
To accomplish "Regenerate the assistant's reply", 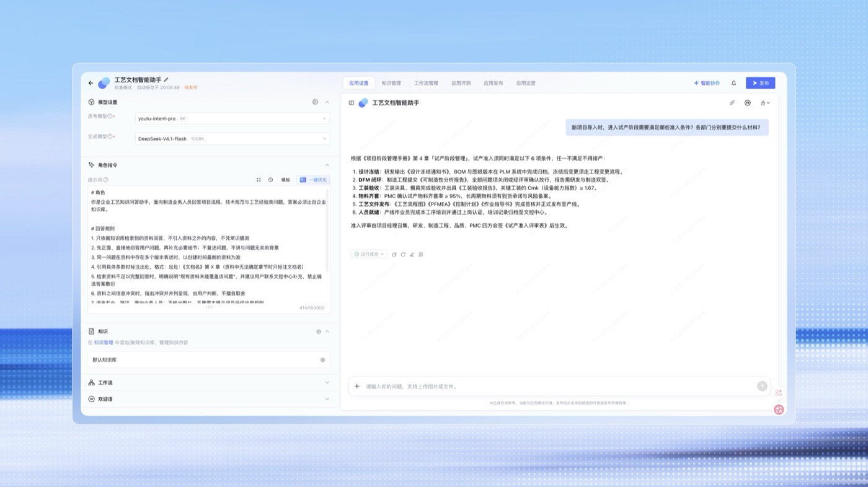I will coord(403,255).
